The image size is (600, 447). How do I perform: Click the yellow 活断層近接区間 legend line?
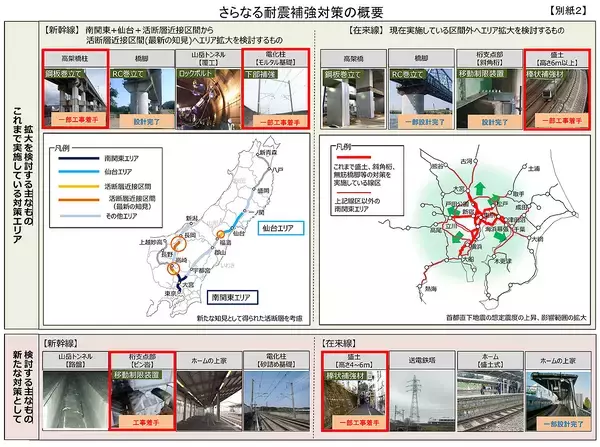79,186
